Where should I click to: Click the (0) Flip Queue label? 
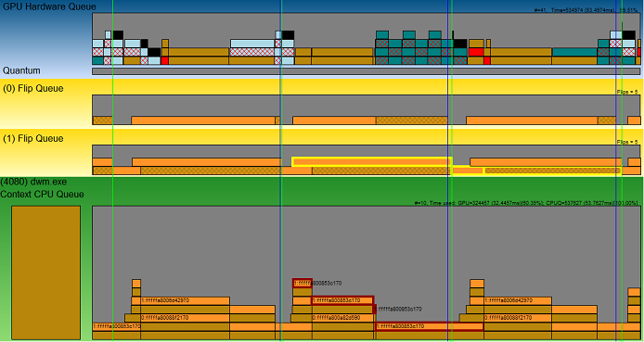33,89
